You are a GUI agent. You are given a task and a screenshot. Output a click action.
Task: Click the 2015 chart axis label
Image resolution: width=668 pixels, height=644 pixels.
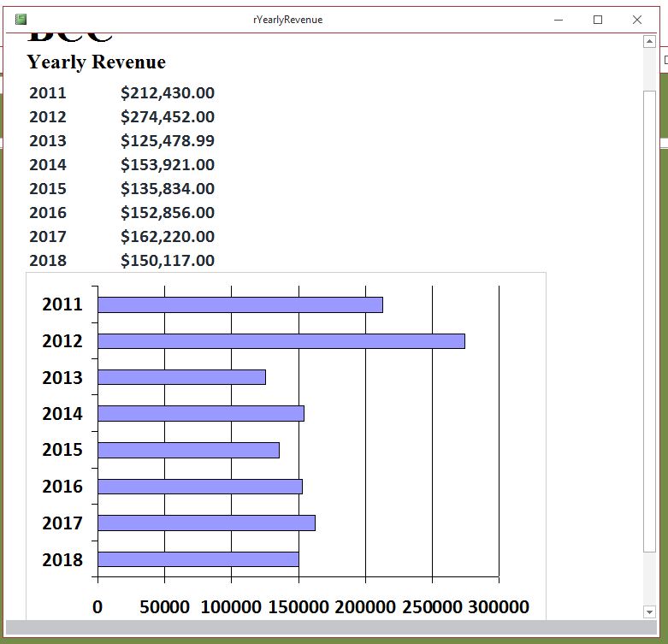coord(62,450)
